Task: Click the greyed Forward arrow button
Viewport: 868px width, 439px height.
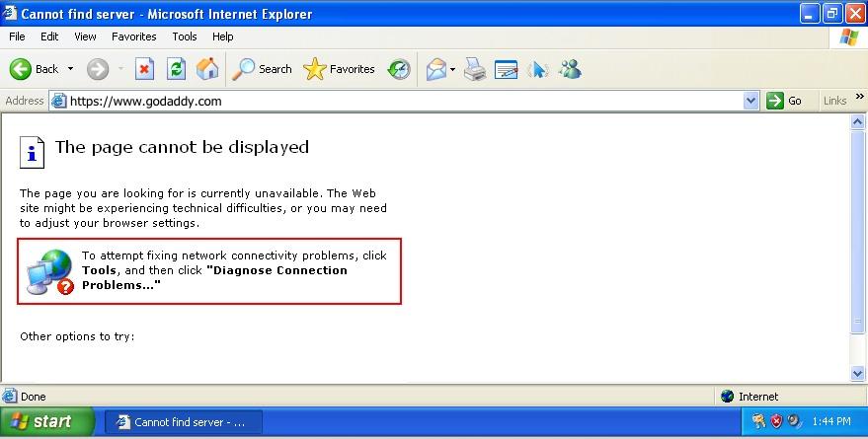Action: coord(98,69)
